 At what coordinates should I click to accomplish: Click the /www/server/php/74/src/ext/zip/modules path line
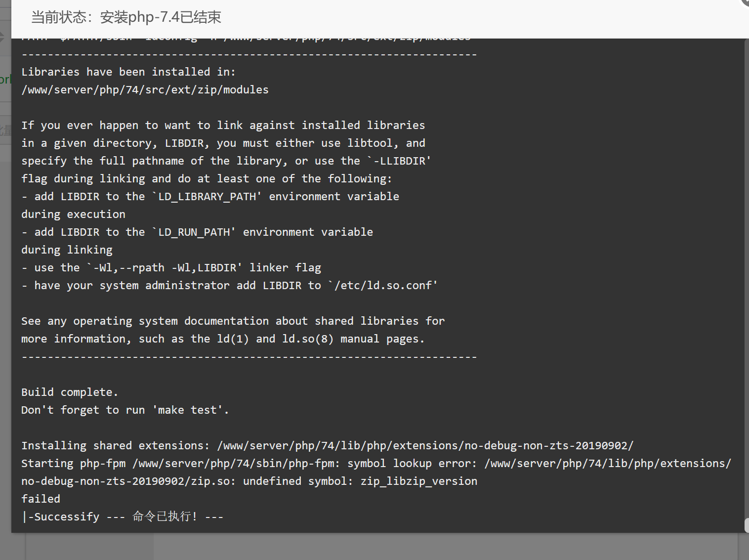(145, 90)
